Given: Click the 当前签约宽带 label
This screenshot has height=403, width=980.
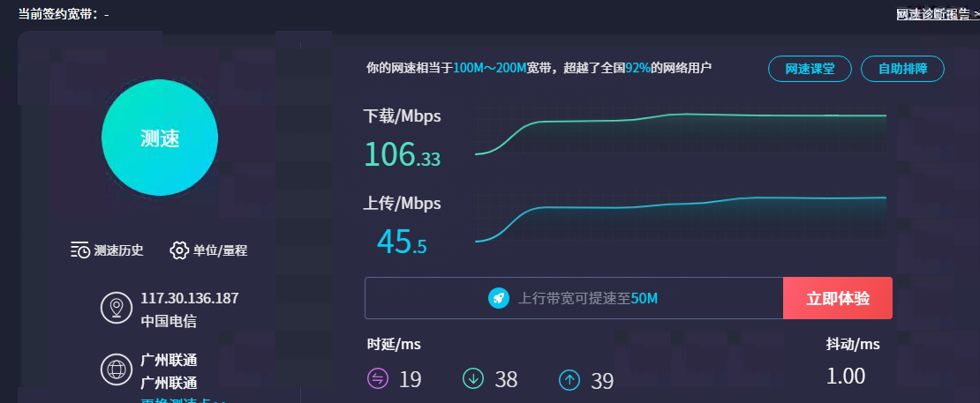Looking at the screenshot, I should 57,14.
